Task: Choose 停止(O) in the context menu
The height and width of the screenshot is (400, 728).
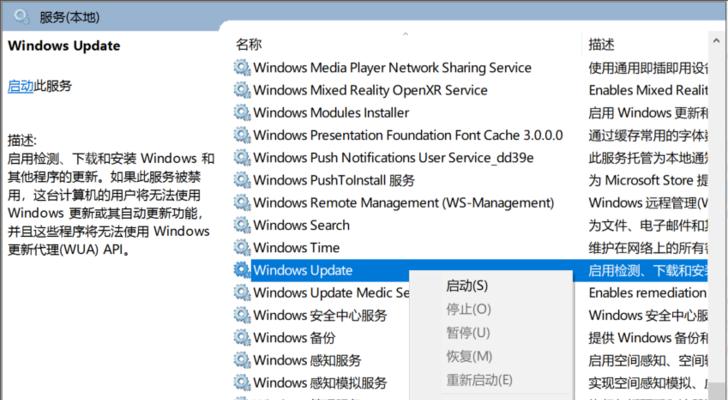Action: (468, 310)
